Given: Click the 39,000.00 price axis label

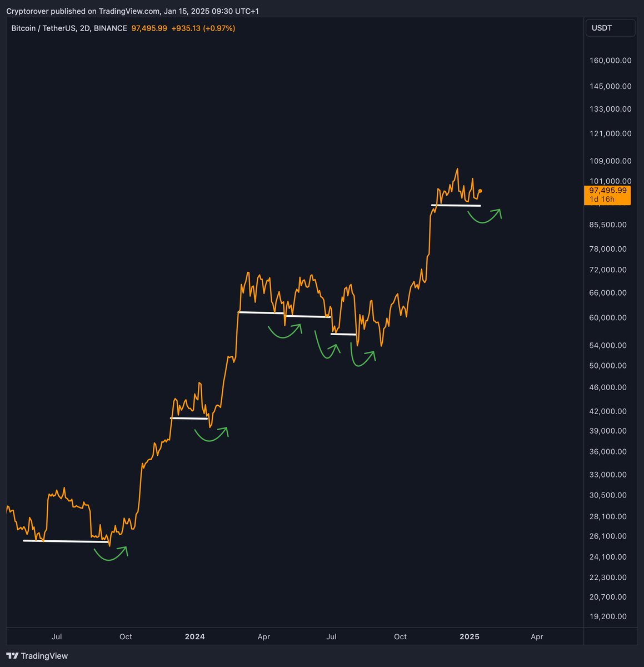Looking at the screenshot, I should click(x=608, y=431).
